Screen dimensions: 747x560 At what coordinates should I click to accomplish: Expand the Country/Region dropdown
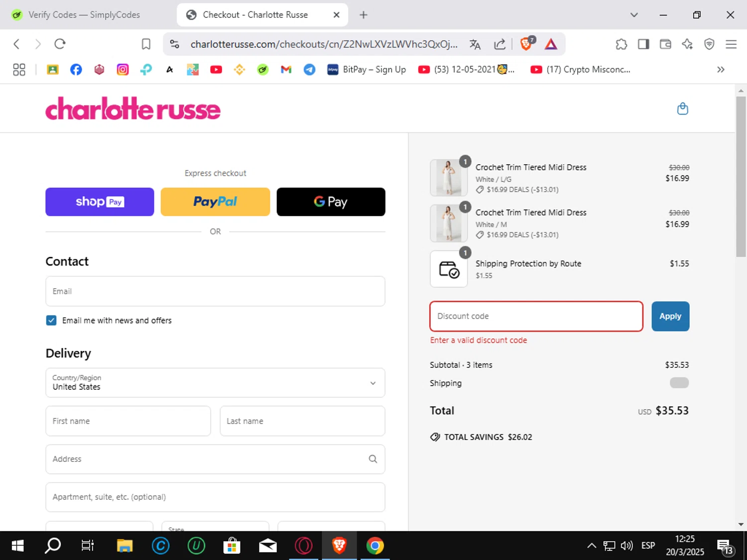(x=215, y=383)
